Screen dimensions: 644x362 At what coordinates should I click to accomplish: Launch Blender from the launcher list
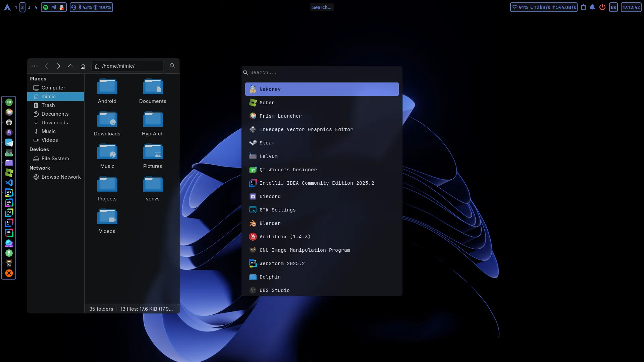click(x=322, y=223)
